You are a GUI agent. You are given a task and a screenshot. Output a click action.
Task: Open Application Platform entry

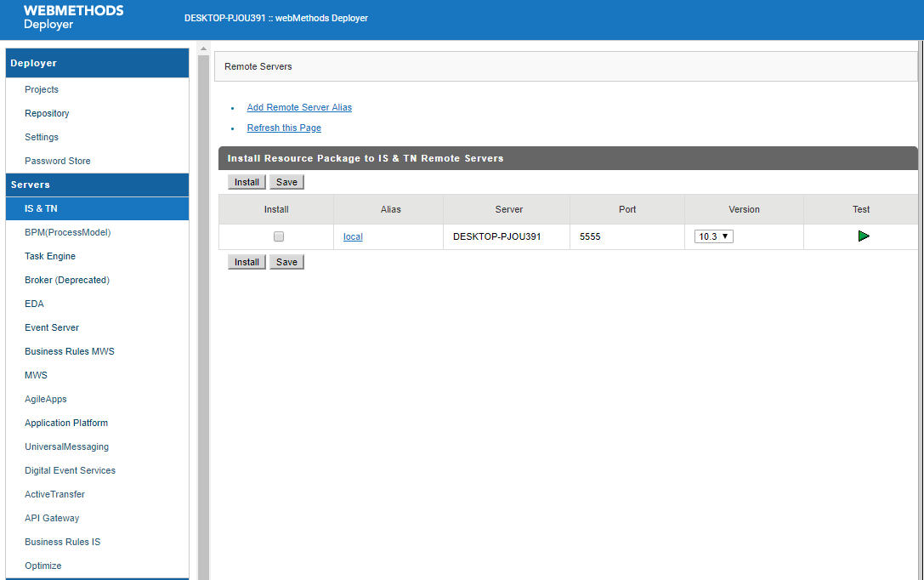pyautogui.click(x=66, y=423)
